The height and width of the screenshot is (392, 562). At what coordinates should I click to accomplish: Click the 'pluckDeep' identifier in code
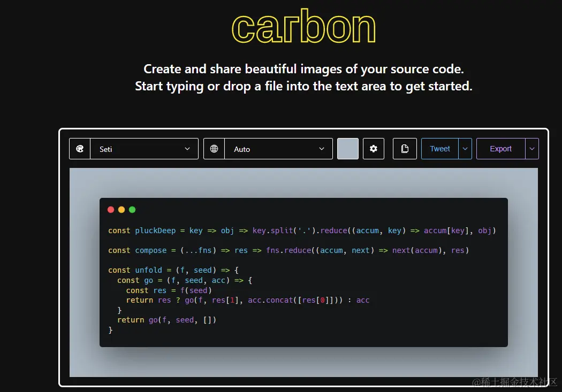tap(155, 230)
